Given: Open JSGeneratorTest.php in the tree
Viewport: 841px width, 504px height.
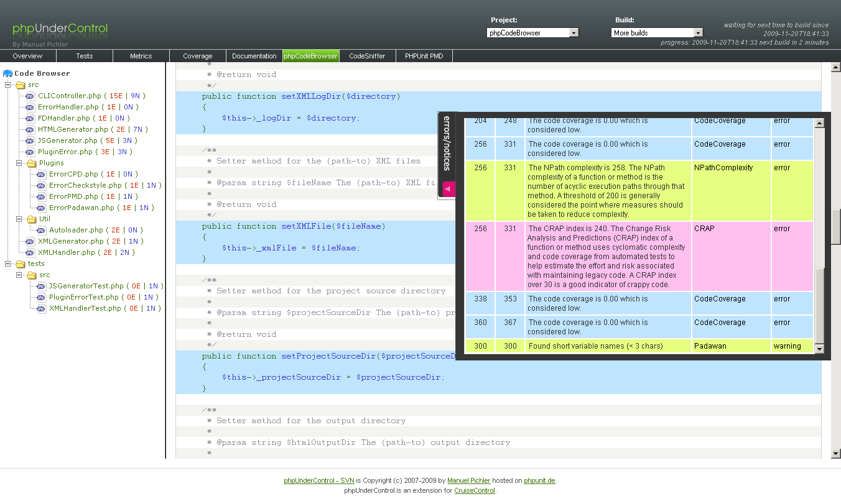Looking at the screenshot, I should (86, 286).
